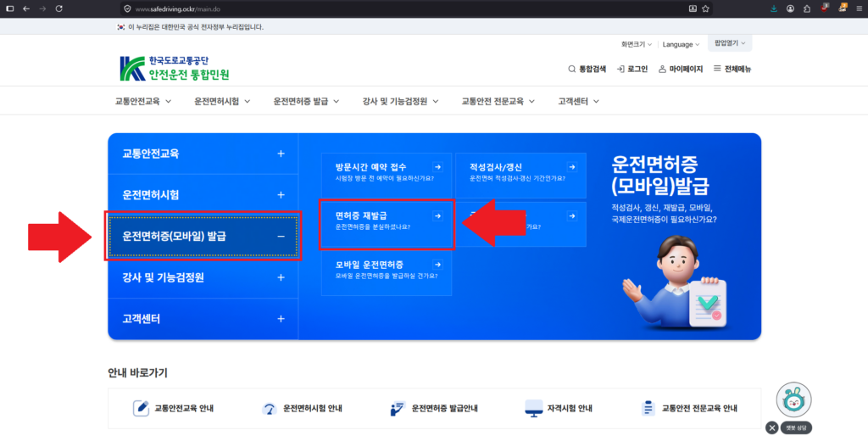This screenshot has width=868, height=447.
Task: Open the 전체메뉴 full menu
Action: (x=732, y=70)
